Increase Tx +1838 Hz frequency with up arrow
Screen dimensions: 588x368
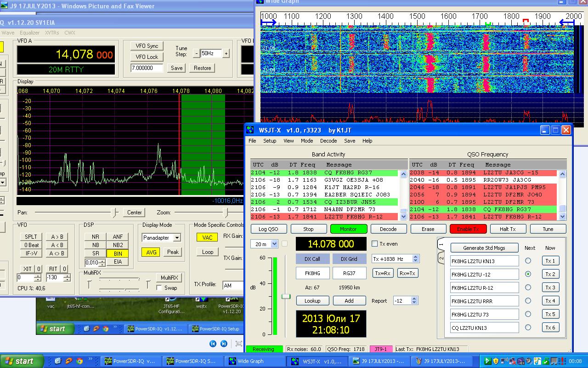pos(416,257)
